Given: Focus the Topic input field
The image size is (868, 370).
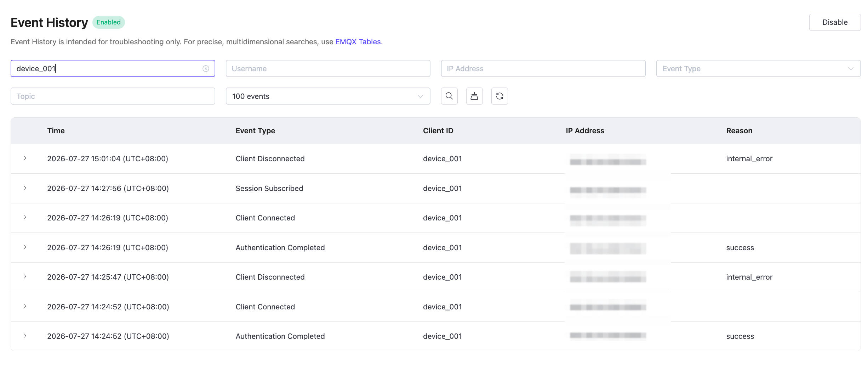Looking at the screenshot, I should click(113, 96).
